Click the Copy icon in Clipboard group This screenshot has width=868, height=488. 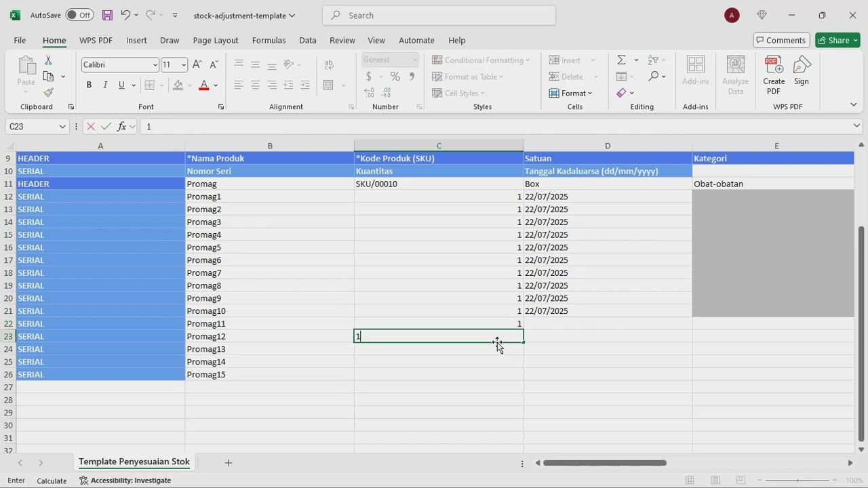pos(48,77)
